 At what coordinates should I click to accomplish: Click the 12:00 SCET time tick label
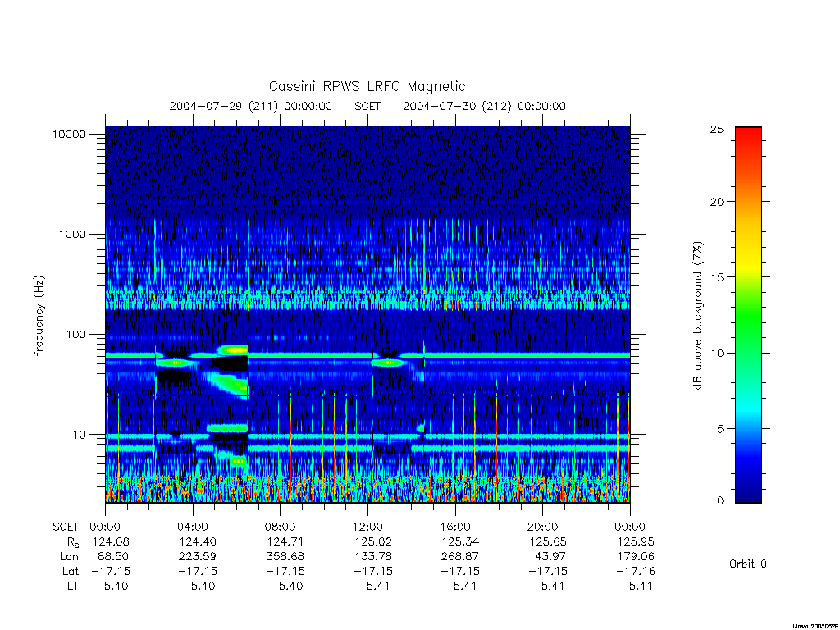[x=368, y=527]
